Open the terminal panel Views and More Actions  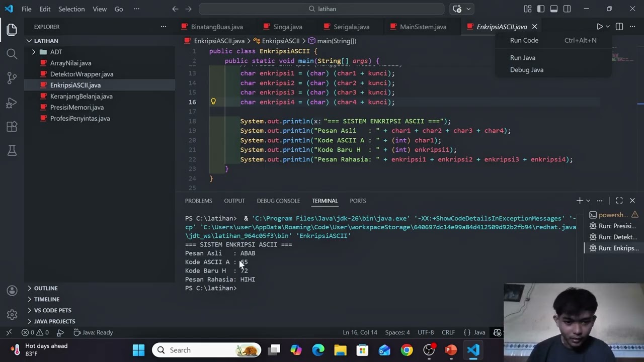click(x=600, y=201)
